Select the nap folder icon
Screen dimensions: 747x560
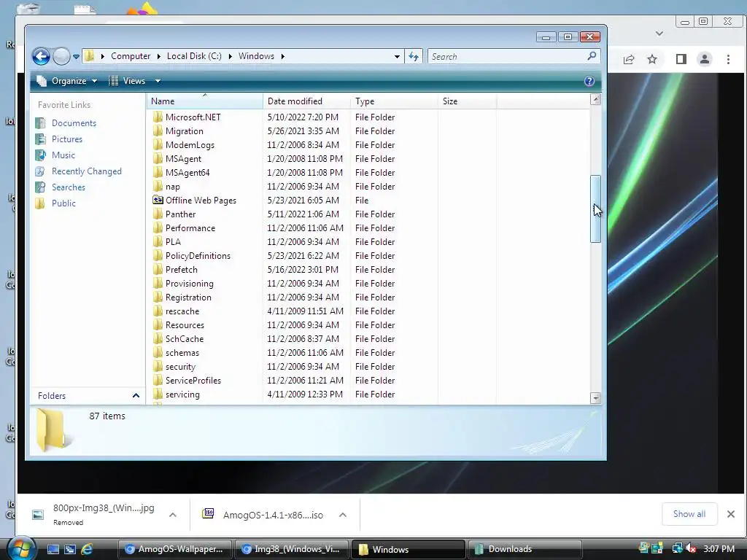tap(158, 186)
